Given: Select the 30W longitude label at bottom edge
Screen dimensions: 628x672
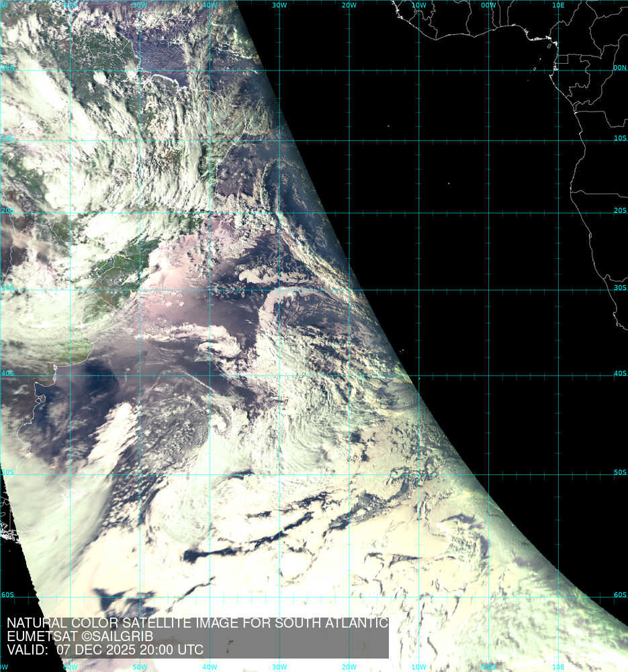Looking at the screenshot, I should tap(279, 667).
